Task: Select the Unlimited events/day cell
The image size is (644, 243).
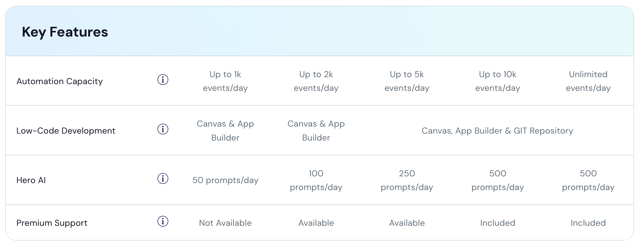Action: (588, 81)
